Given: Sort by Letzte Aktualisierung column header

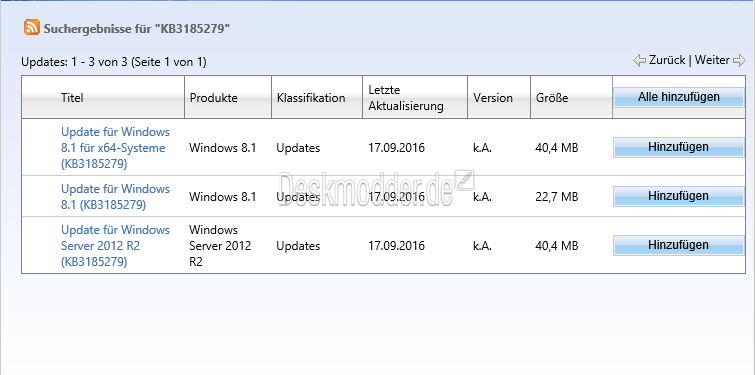Looking at the screenshot, I should 405,98.
